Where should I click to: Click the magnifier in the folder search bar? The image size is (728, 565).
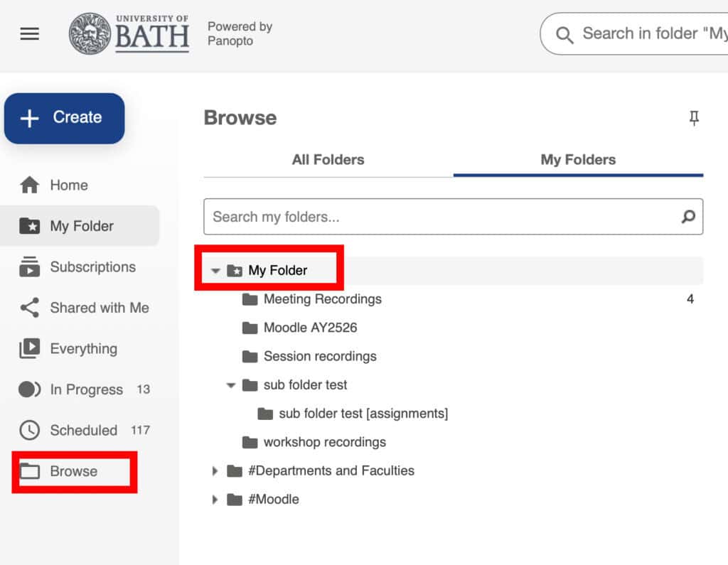click(x=687, y=217)
